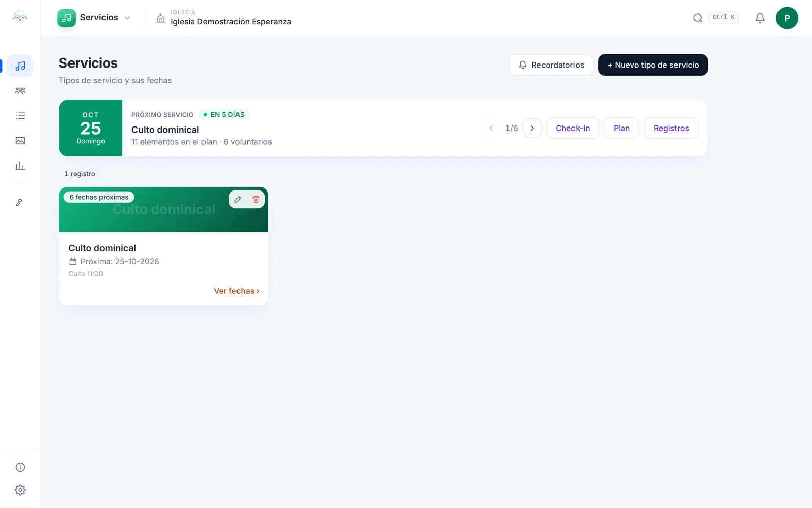Delete Culto dominical with the trash icon
The image size is (812, 508).
point(256,199)
